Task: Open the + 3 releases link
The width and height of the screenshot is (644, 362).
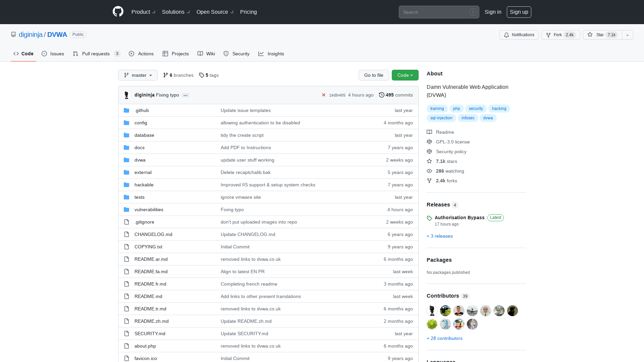Action: 440,236
